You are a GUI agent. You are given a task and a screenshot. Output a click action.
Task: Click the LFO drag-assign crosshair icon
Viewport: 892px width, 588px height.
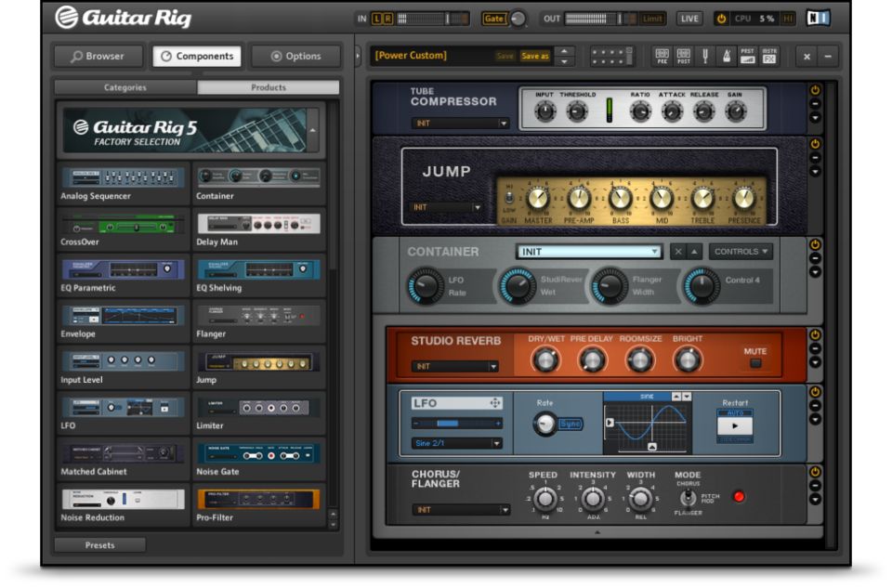coord(495,403)
